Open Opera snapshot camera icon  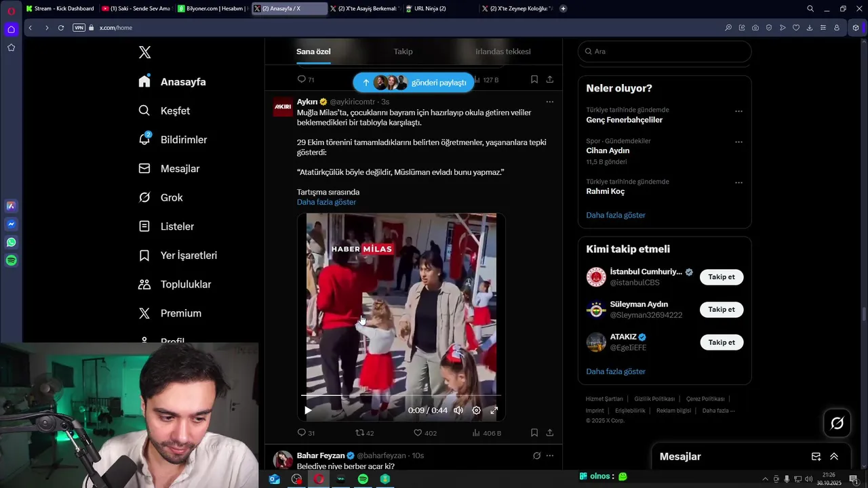[755, 28]
